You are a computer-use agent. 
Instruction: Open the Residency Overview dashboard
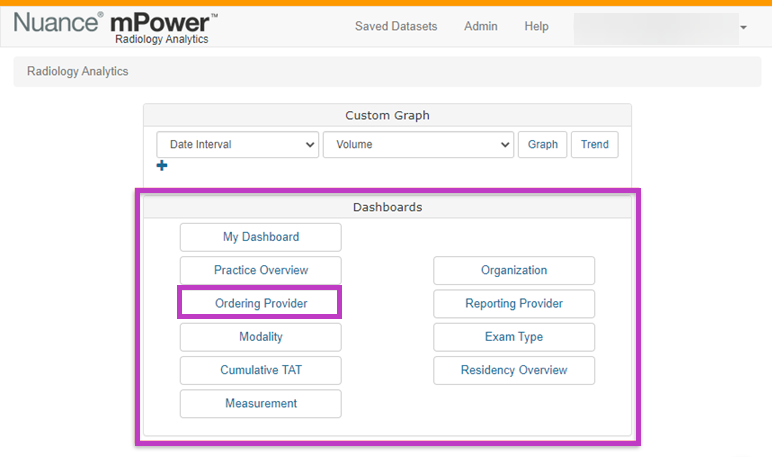pos(514,370)
